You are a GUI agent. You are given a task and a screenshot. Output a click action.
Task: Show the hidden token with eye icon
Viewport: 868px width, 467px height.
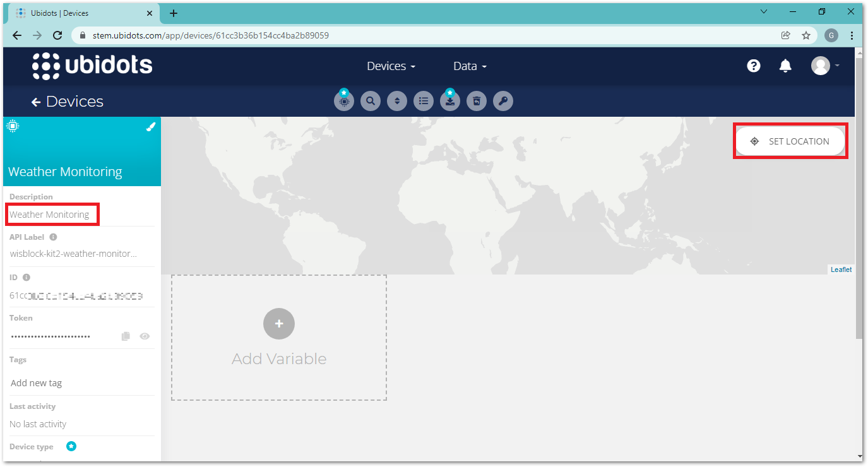145,336
